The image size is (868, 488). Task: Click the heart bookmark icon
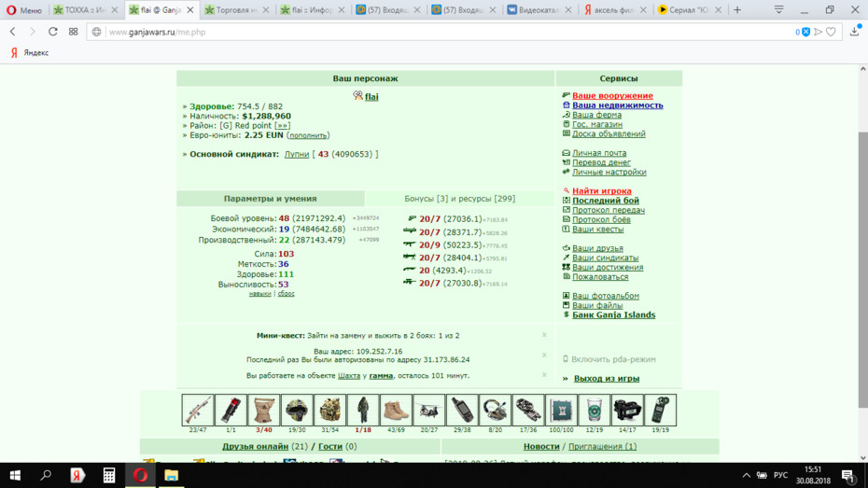pyautogui.click(x=831, y=32)
